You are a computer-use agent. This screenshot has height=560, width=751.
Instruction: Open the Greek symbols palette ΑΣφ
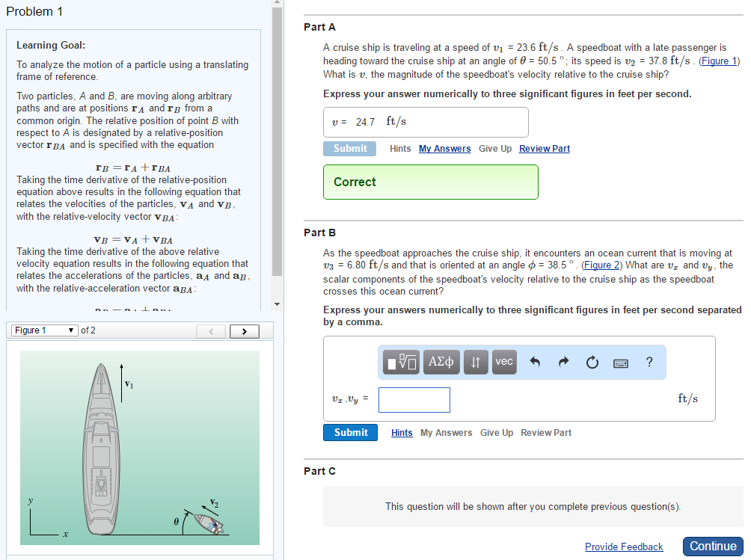pos(441,362)
